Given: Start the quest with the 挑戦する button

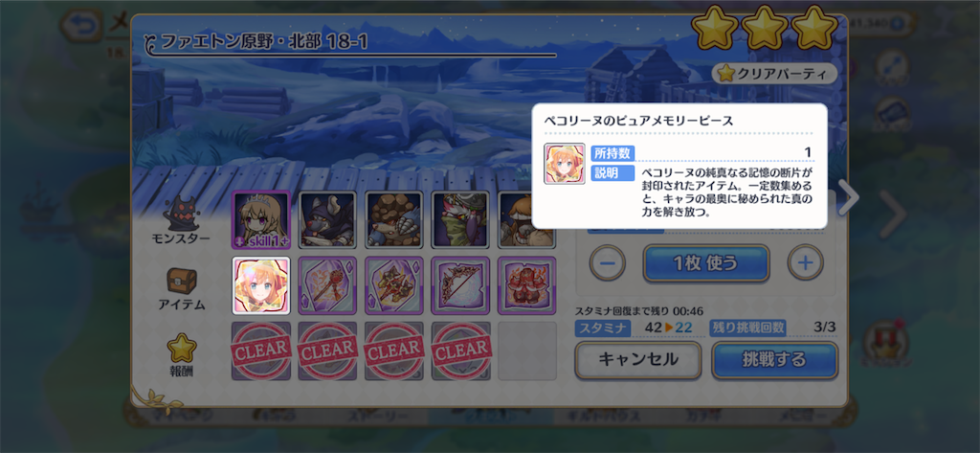Looking at the screenshot, I should tap(775, 360).
